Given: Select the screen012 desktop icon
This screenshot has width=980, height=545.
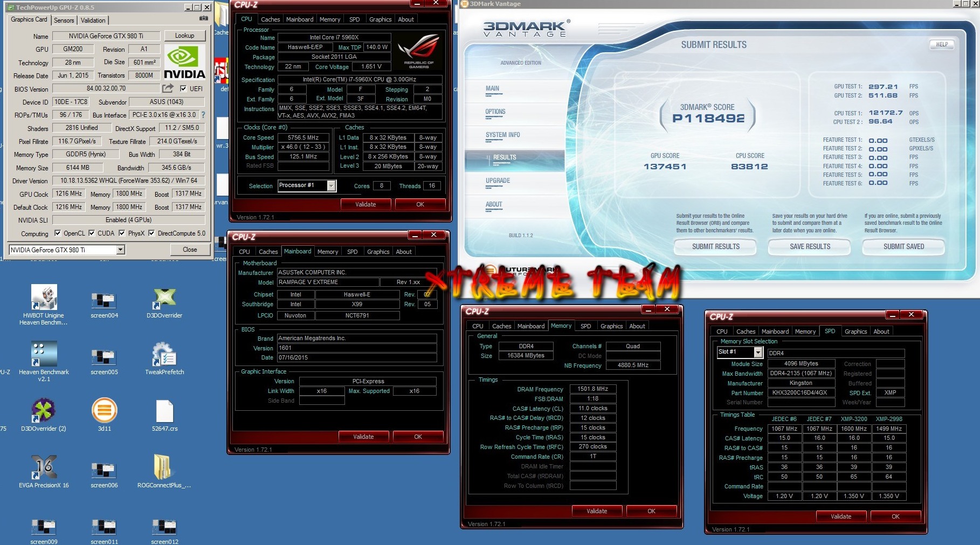Looking at the screenshot, I should pyautogui.click(x=164, y=532).
